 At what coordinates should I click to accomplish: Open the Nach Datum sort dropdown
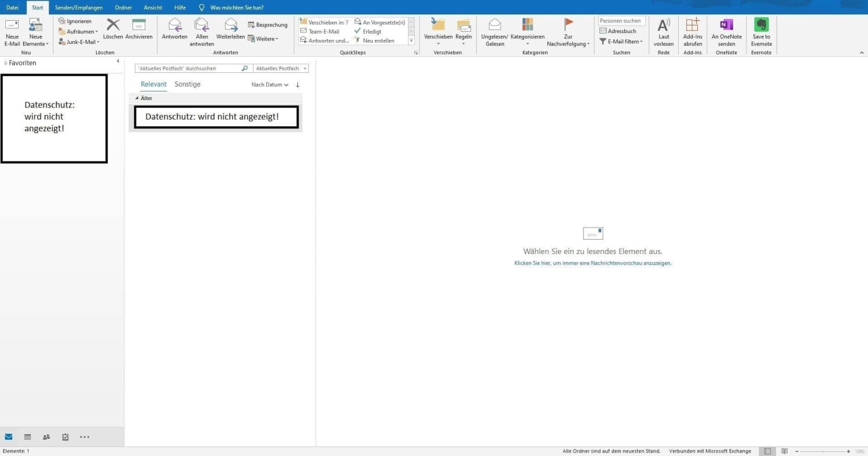pyautogui.click(x=270, y=84)
